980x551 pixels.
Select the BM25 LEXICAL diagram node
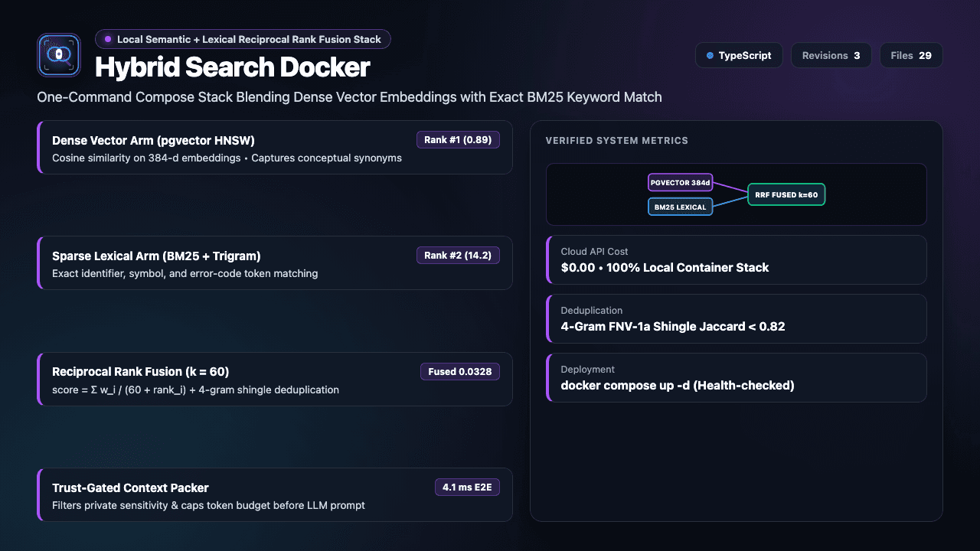pos(681,207)
